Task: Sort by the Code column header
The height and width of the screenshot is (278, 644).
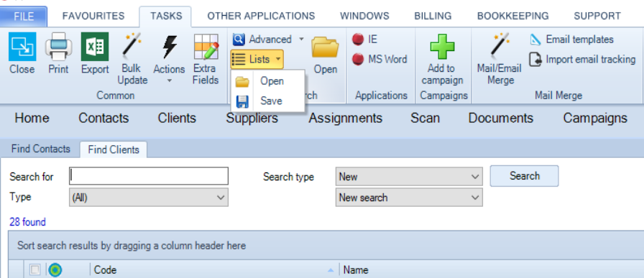Action: pyautogui.click(x=213, y=270)
